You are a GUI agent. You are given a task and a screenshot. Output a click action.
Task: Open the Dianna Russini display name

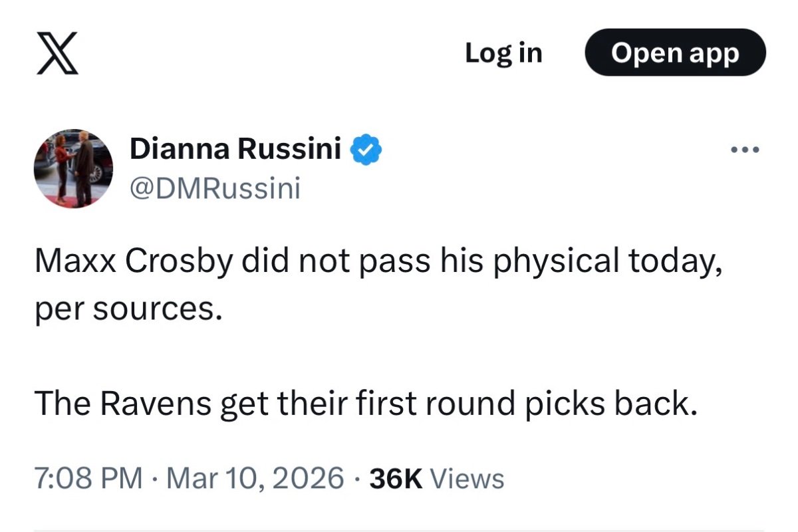(235, 150)
